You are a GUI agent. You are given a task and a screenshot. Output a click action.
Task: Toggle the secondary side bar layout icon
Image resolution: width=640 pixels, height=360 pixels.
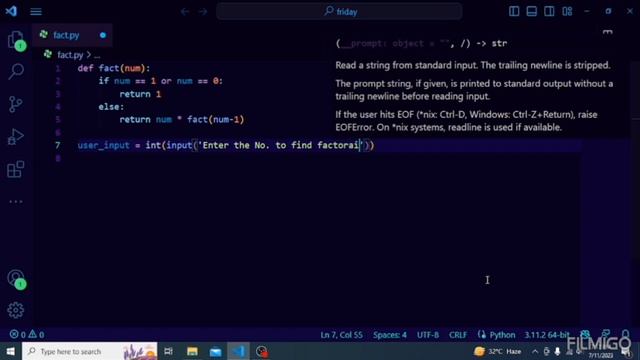pyautogui.click(x=549, y=11)
